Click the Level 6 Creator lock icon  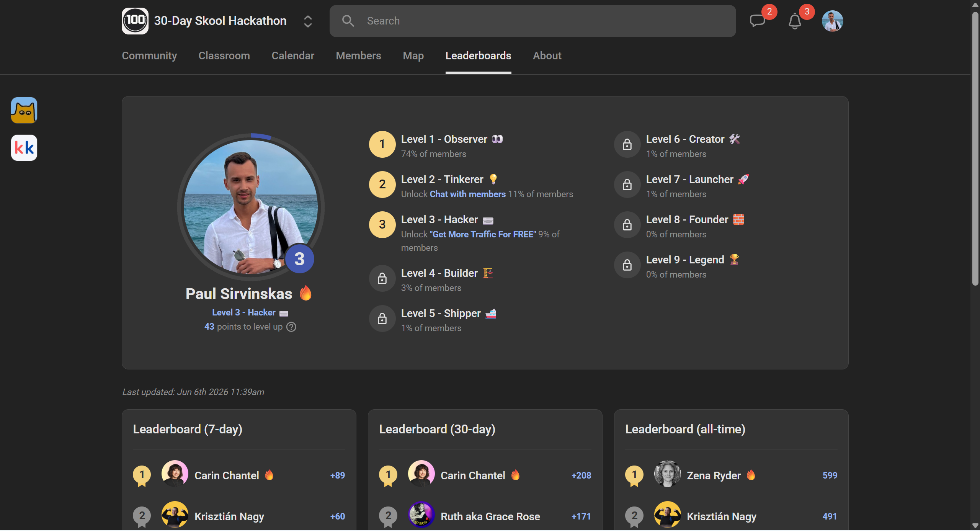tap(627, 144)
